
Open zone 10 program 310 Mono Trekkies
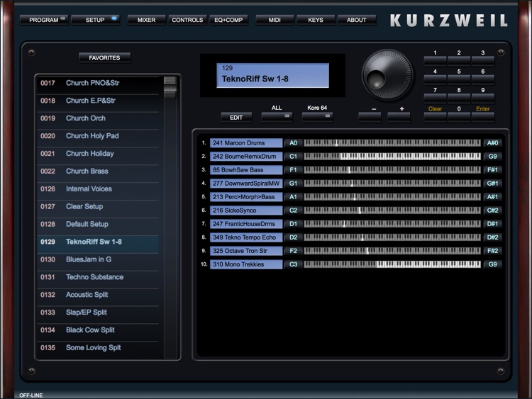tap(246, 264)
